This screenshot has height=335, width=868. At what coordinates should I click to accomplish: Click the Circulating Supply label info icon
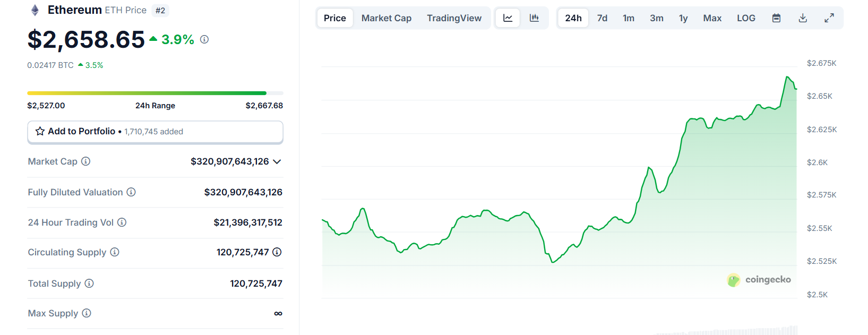click(x=115, y=252)
